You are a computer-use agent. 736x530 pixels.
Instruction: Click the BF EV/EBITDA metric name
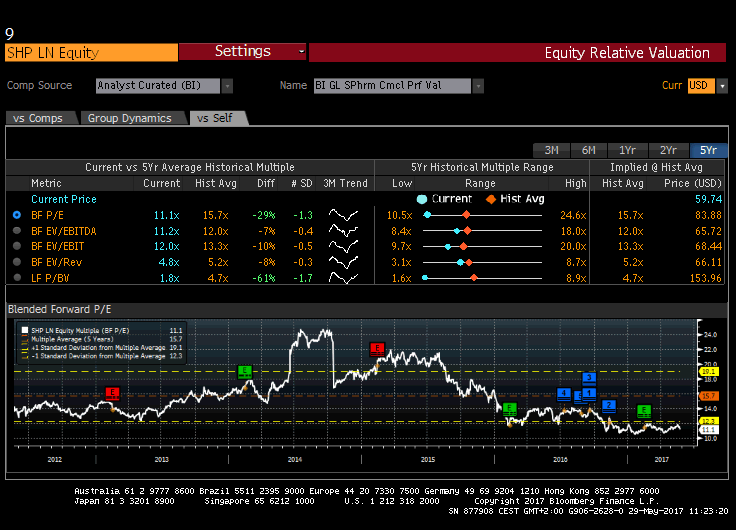63,230
